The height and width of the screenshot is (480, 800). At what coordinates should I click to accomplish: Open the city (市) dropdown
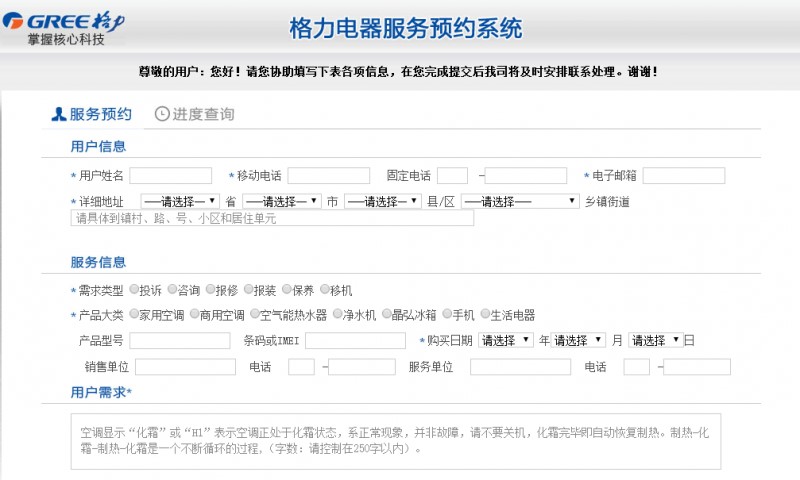point(282,201)
